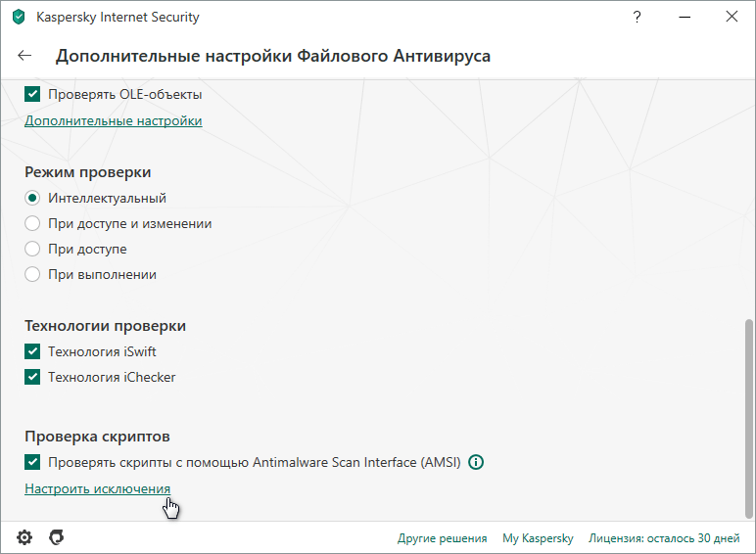Open help via the question mark icon
Viewport: 756px width, 554px height.
(637, 18)
